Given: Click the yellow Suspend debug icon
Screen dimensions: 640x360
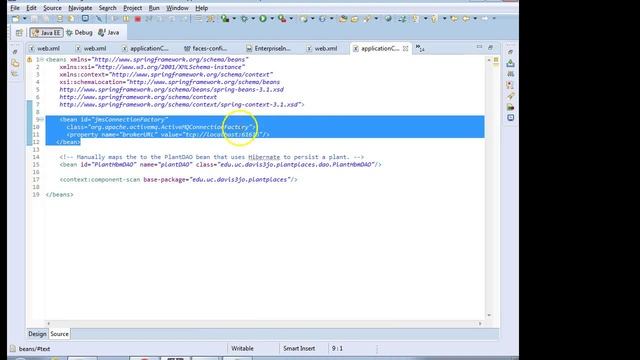Looking at the screenshot, I should (x=127, y=19).
